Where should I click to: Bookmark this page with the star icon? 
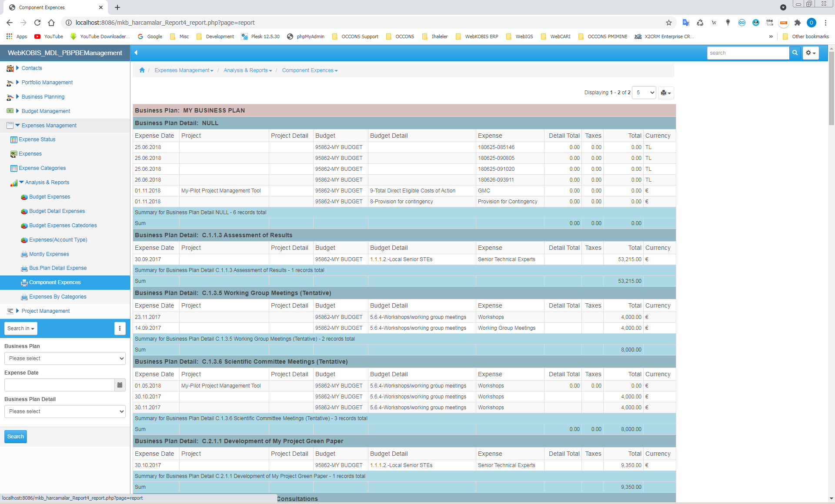pos(669,23)
